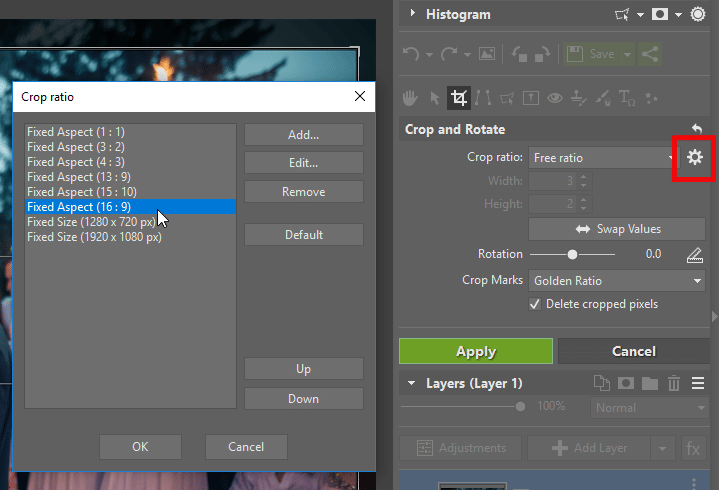This screenshot has width=719, height=490.
Task: Click the Edit... button
Action: [x=304, y=163]
